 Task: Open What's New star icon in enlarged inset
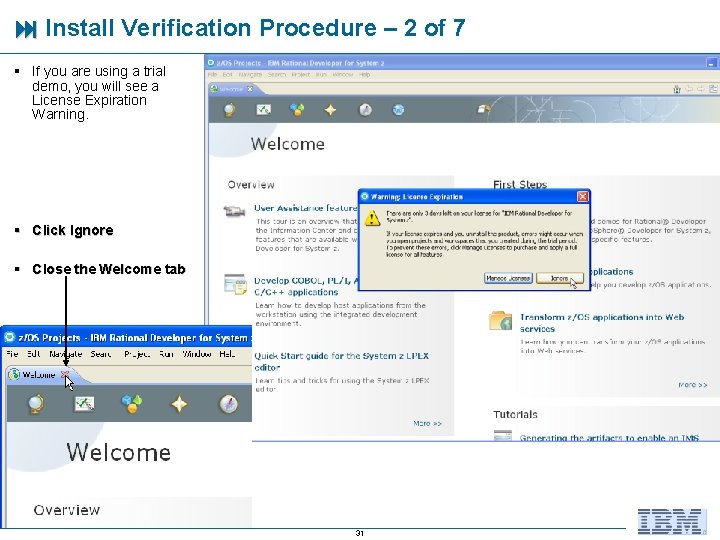[x=179, y=404]
